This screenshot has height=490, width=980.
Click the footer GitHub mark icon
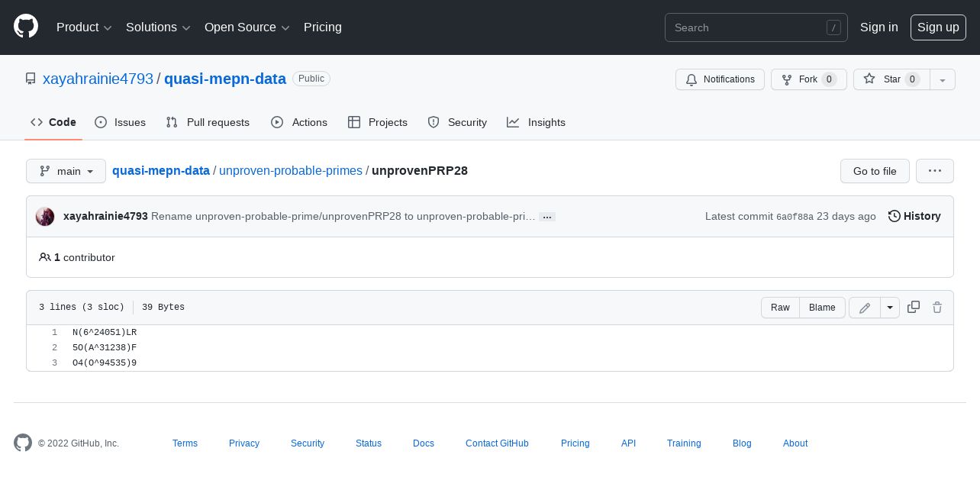point(23,443)
